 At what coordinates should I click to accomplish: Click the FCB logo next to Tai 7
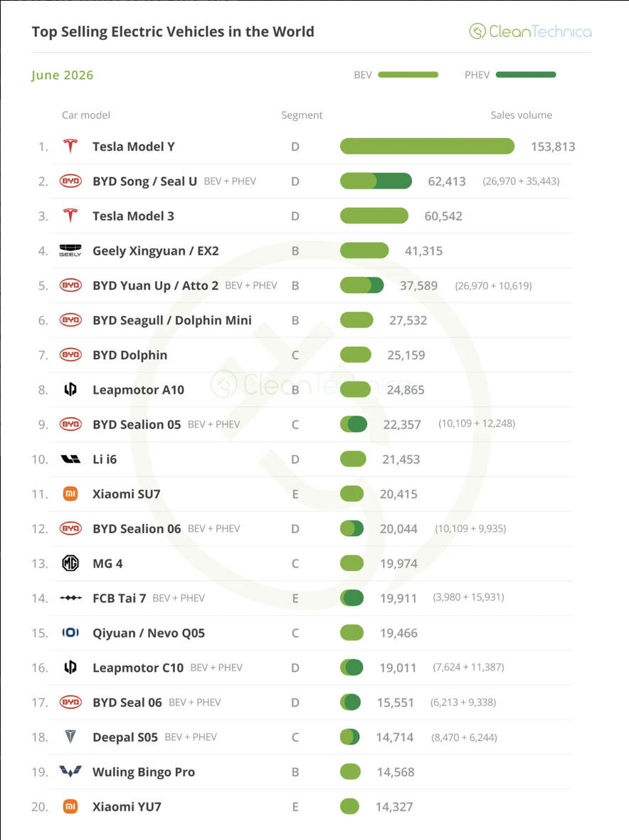70,598
